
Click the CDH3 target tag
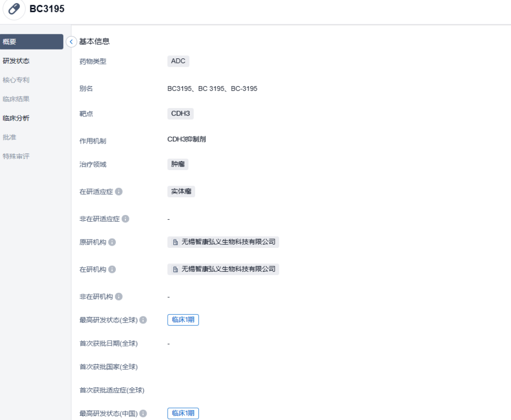pyautogui.click(x=181, y=114)
